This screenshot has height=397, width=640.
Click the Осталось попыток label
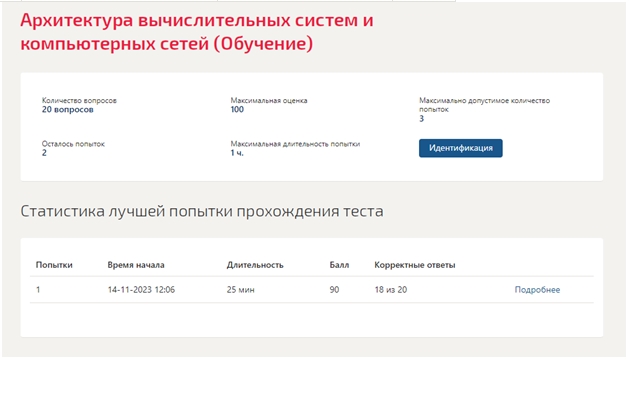pyautogui.click(x=73, y=144)
